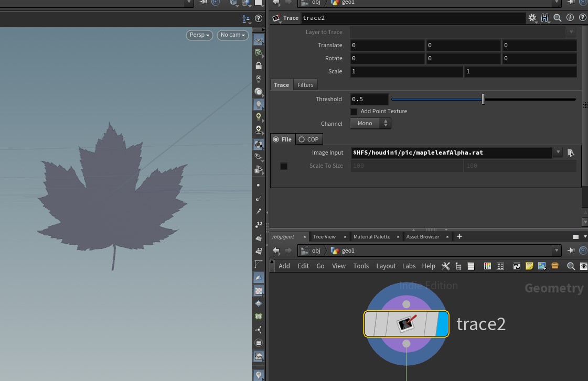
Task: Toggle the Scale To Size checkbox
Action: click(x=284, y=166)
